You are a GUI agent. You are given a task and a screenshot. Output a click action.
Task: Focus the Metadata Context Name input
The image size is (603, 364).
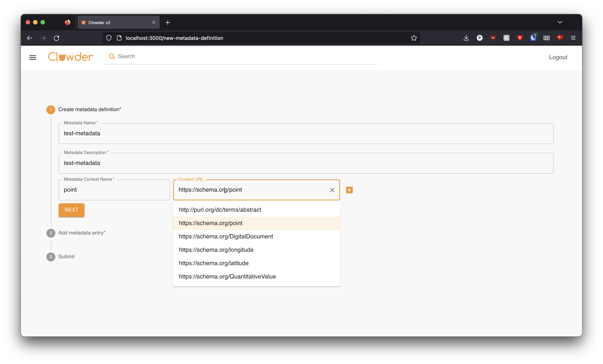[x=114, y=190]
